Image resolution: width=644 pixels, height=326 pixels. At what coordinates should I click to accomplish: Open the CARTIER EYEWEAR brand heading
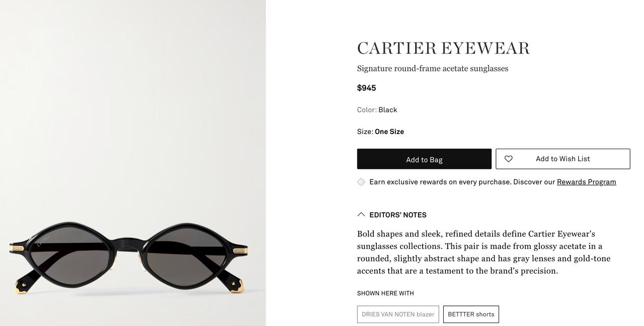click(x=443, y=48)
